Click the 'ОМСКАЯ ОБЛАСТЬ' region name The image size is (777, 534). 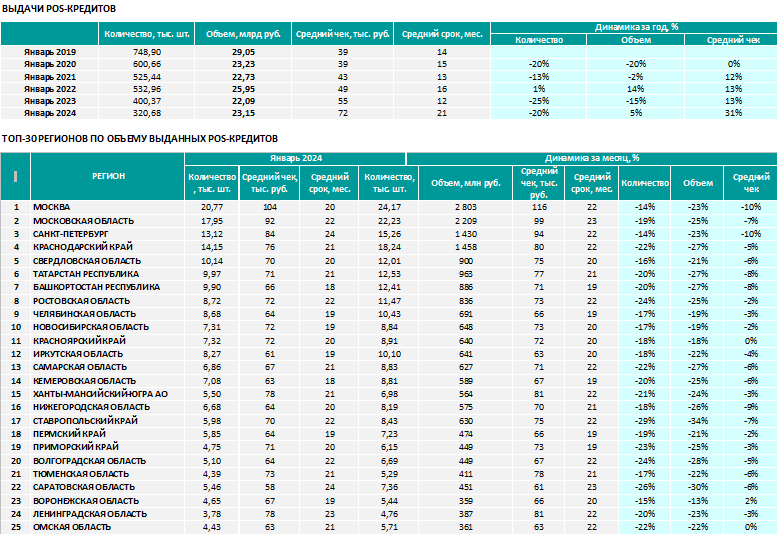[72, 527]
